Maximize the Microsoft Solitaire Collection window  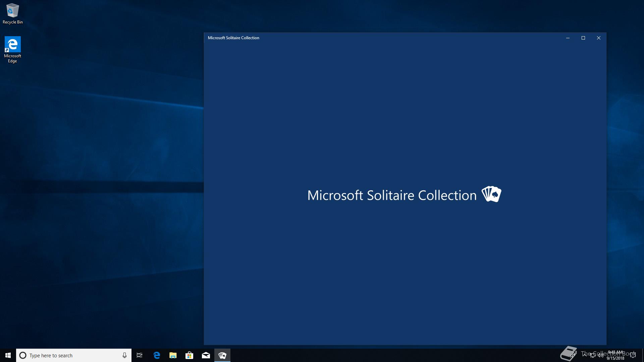pos(583,38)
